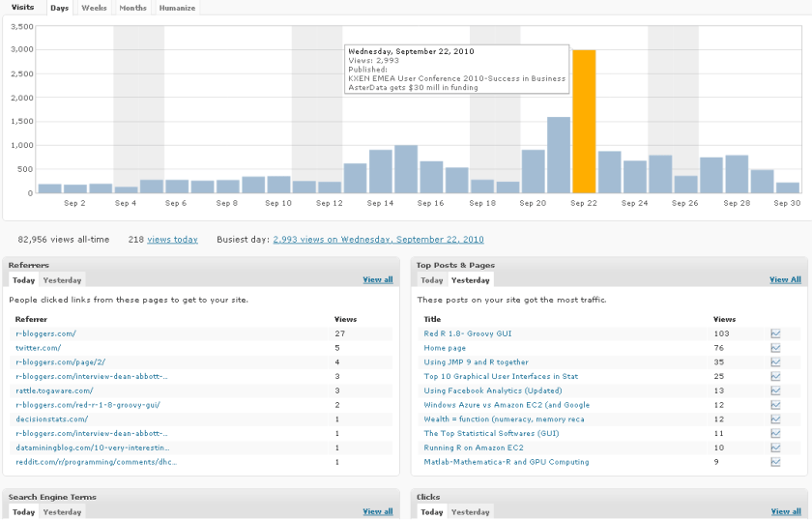Click chart icon for Top 10 Graphical User Interfaces
812x520 pixels.
[x=775, y=376]
